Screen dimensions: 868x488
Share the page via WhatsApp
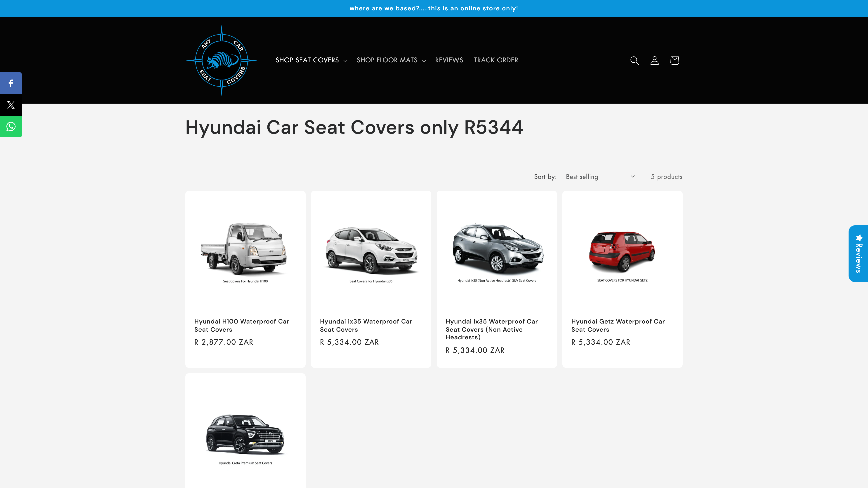point(11,126)
